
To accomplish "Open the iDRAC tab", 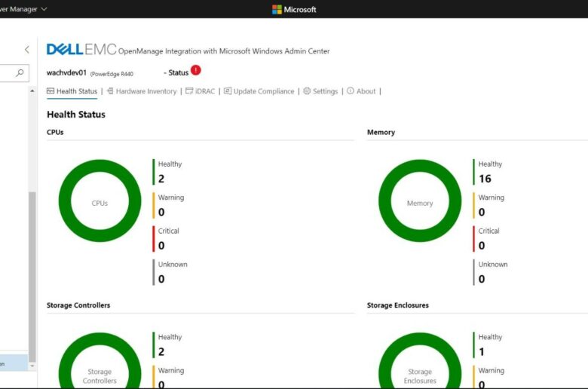I will 201,91.
